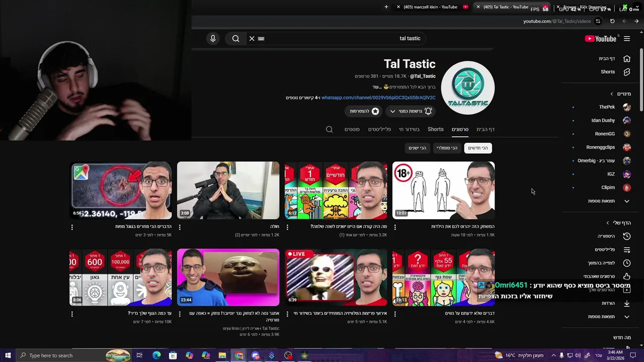
Task: Open the YouTube guide hamburger menu
Action: [x=627, y=39]
